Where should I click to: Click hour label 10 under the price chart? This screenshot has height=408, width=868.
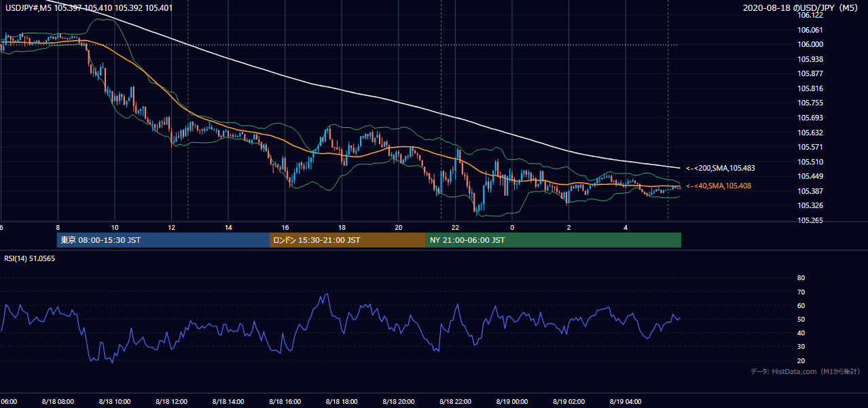(x=115, y=227)
